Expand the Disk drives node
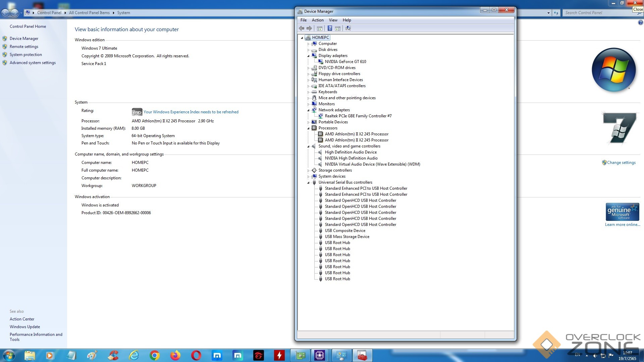The height and width of the screenshot is (362, 644). point(308,50)
